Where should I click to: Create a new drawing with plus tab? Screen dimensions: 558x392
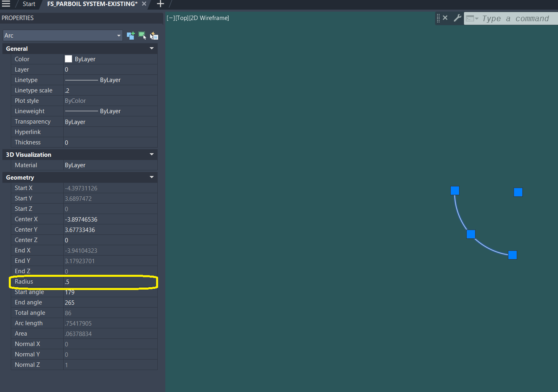coord(160,4)
